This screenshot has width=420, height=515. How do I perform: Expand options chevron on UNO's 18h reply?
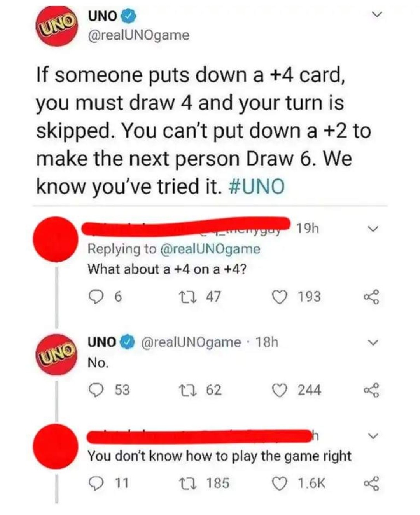pos(373,343)
